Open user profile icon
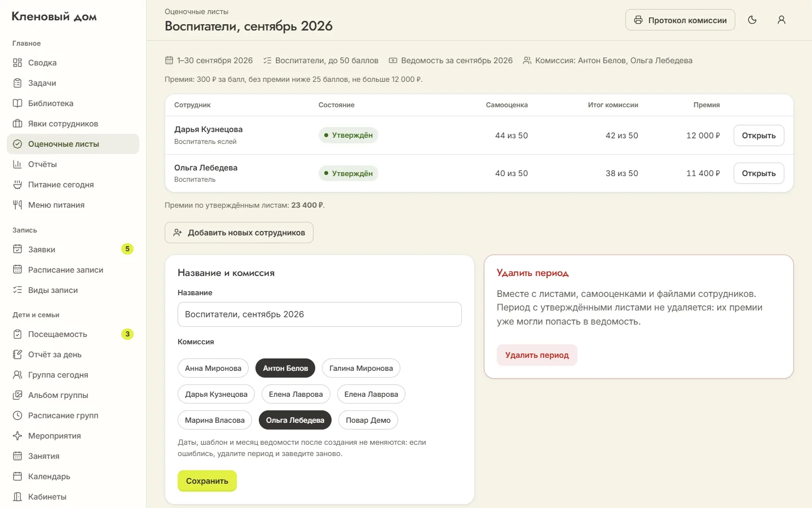This screenshot has width=812, height=508. pyautogui.click(x=782, y=20)
